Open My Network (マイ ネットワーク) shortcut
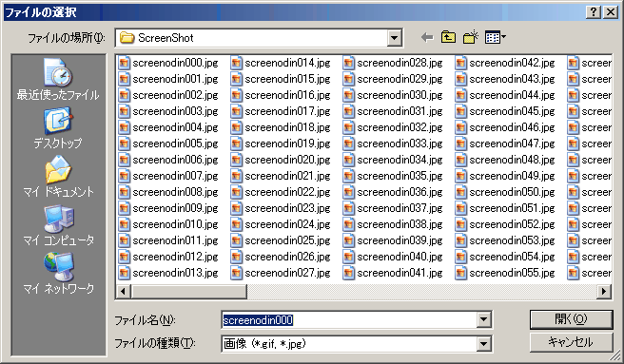This screenshot has height=364, width=624. coord(58,274)
